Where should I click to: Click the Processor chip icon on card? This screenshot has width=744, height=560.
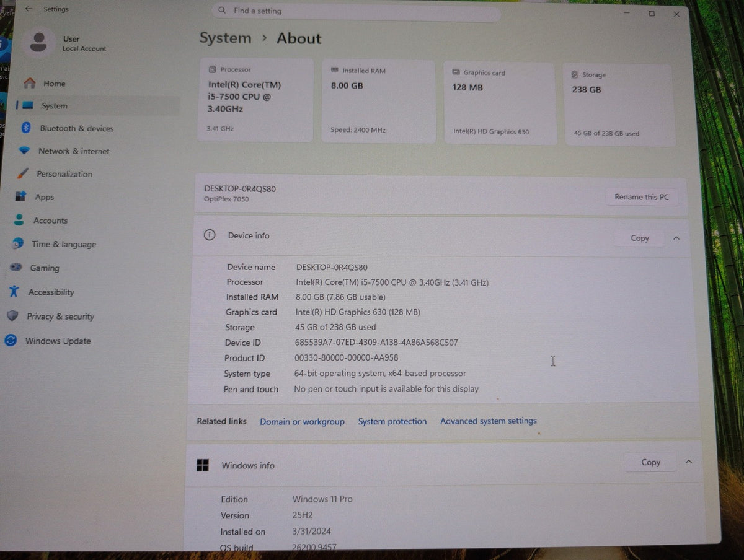click(213, 69)
